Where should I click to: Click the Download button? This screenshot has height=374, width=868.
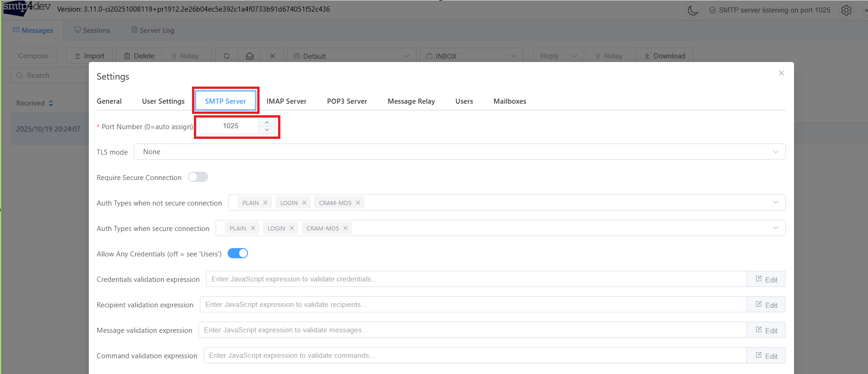tap(664, 56)
